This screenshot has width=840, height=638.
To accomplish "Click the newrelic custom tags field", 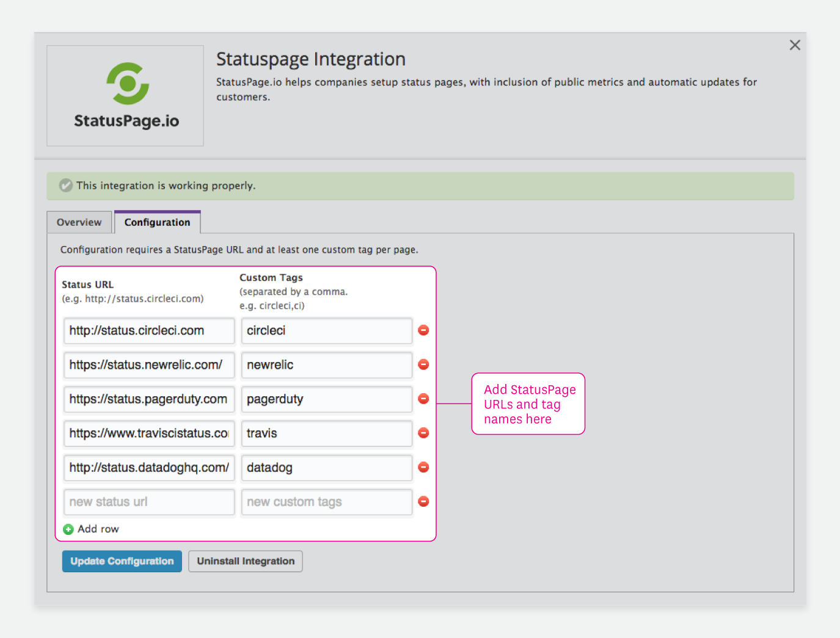I will (326, 364).
